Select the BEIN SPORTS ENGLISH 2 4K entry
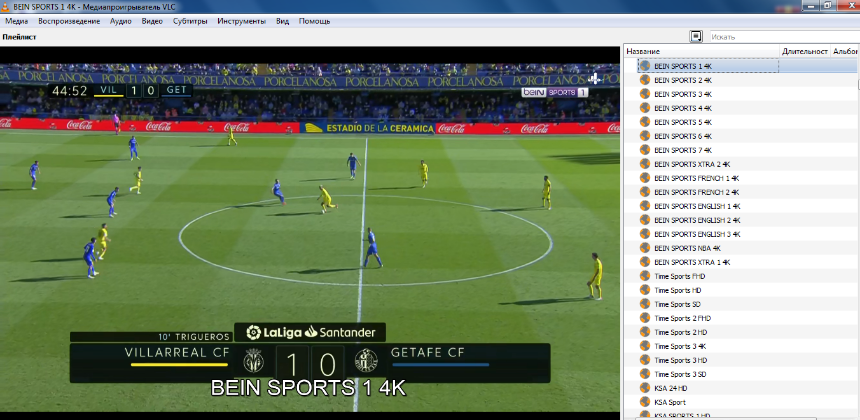 click(697, 220)
